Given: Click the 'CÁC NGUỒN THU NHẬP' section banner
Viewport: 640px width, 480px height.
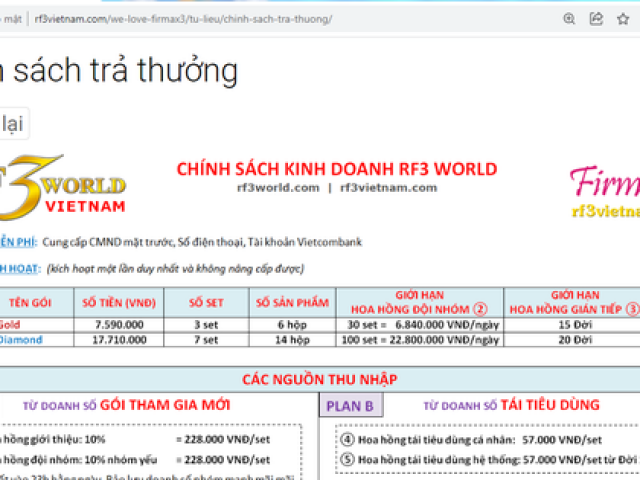Looking at the screenshot, I should coord(320,380).
